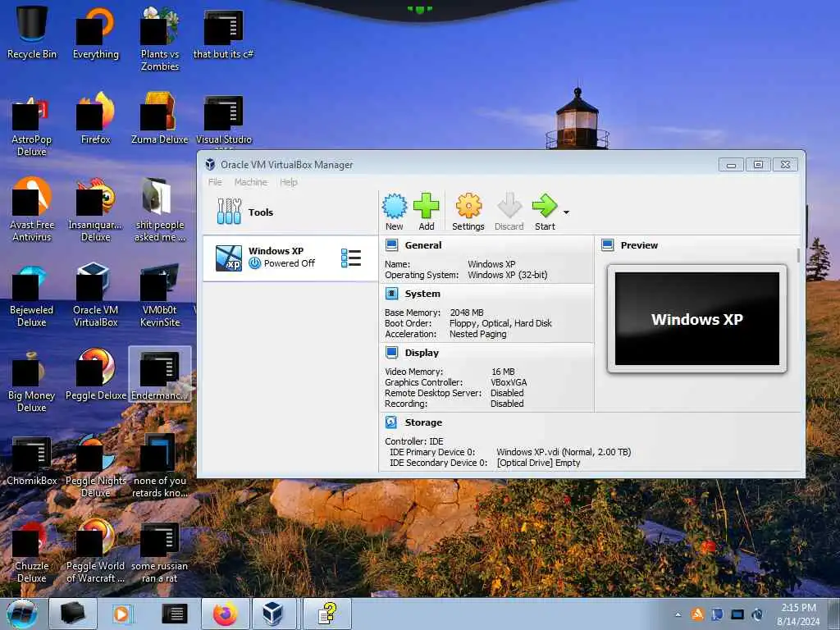
Task: Select AstroPop Deluxe desktop icon
Action: click(x=32, y=125)
